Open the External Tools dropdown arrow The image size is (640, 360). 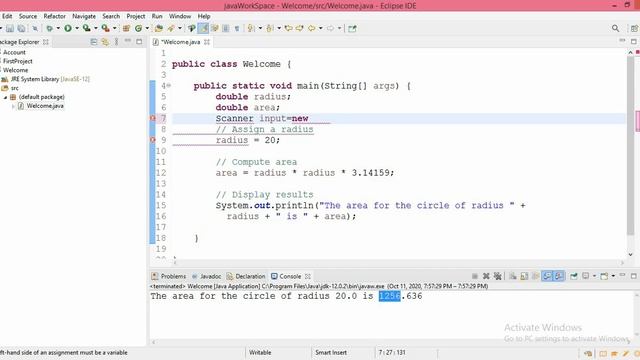114,28
